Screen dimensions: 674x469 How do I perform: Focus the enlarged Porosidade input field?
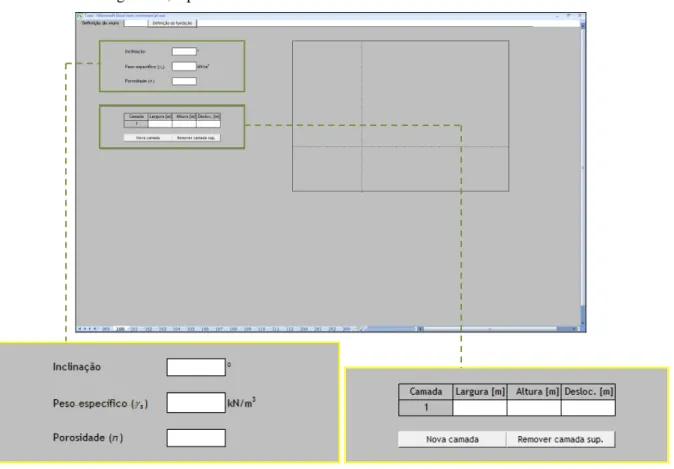click(196, 438)
